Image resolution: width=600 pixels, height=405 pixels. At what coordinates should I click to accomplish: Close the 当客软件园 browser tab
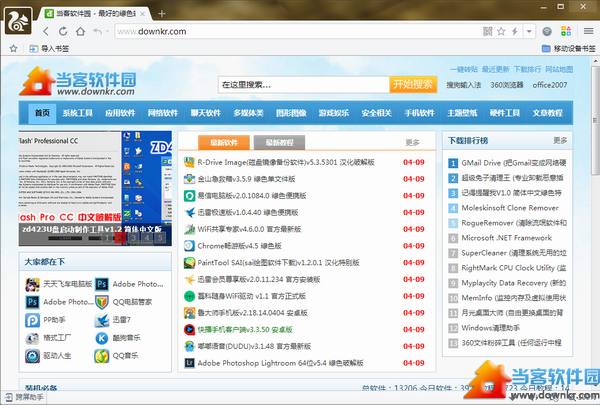click(142, 14)
